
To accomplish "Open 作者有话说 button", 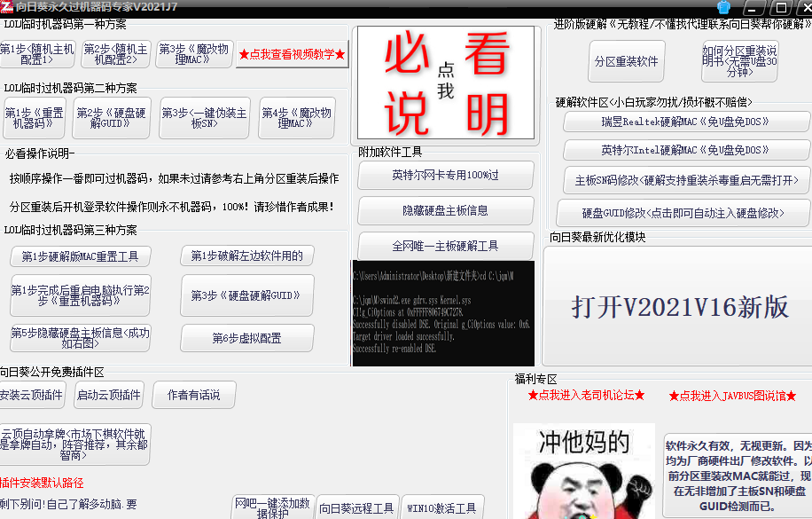I will [x=193, y=395].
